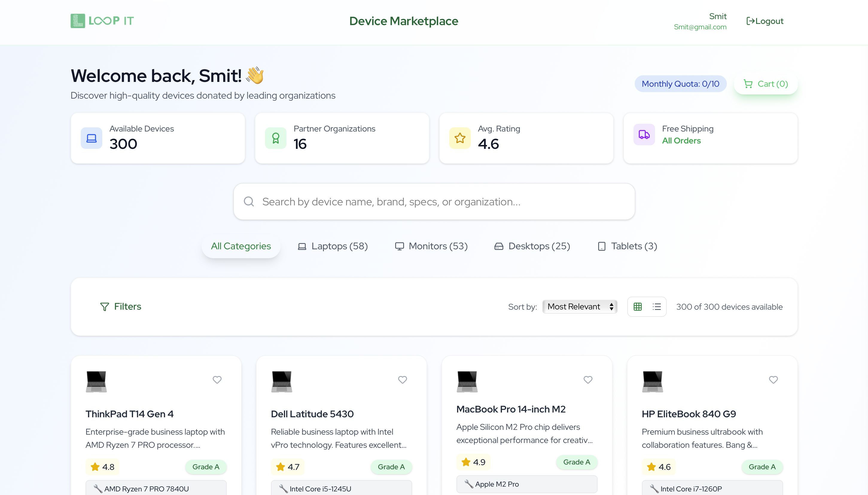868x495 pixels.
Task: Toggle heart on MacBook Pro 14-inch M2
Action: click(588, 379)
